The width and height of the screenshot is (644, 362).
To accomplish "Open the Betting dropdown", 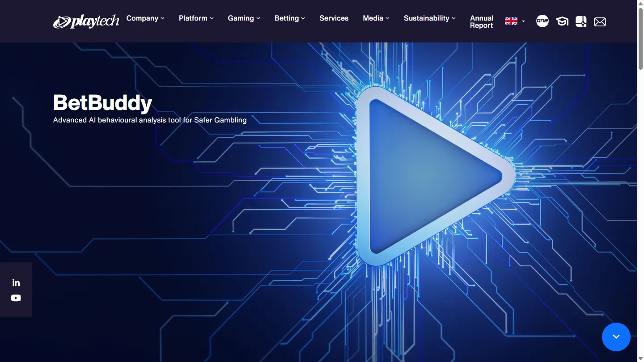I will click(x=290, y=18).
